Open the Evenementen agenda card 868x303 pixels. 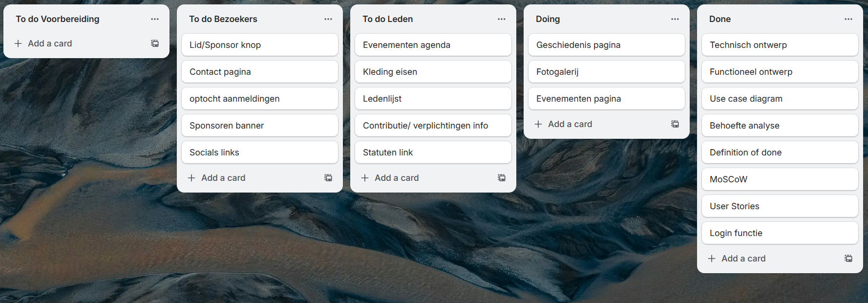[433, 45]
